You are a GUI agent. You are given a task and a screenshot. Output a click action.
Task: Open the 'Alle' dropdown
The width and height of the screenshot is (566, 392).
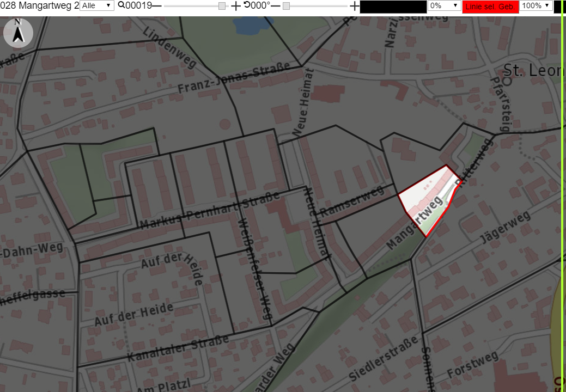pyautogui.click(x=97, y=5)
